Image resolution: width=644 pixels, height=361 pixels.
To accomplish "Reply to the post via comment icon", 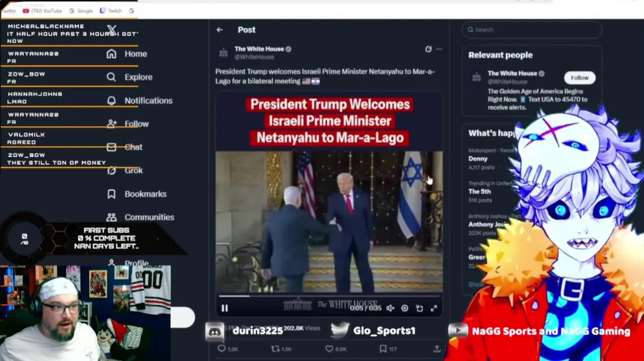I will 222,348.
